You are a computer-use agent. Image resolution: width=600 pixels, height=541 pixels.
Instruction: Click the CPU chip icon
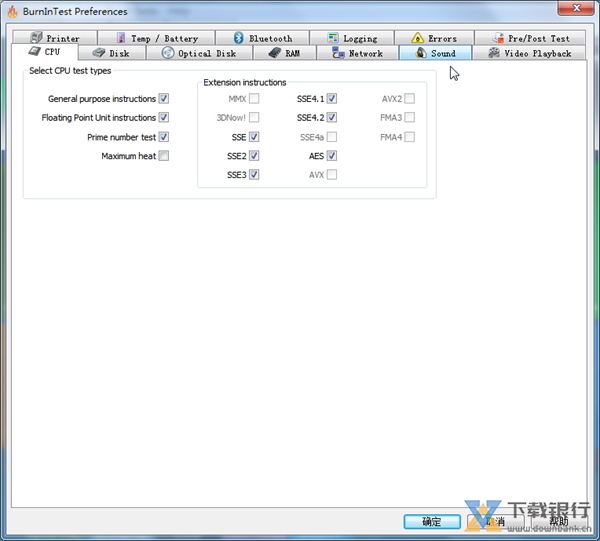(x=34, y=51)
